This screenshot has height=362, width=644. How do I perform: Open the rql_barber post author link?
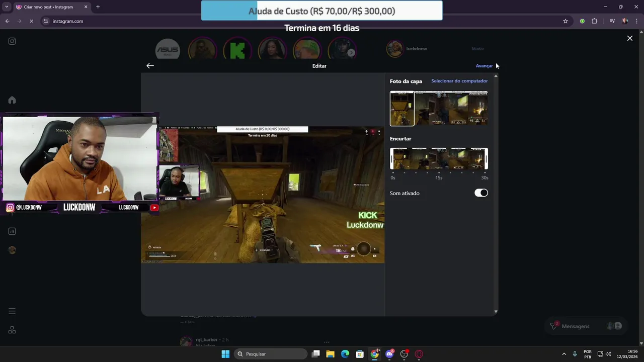(206, 340)
